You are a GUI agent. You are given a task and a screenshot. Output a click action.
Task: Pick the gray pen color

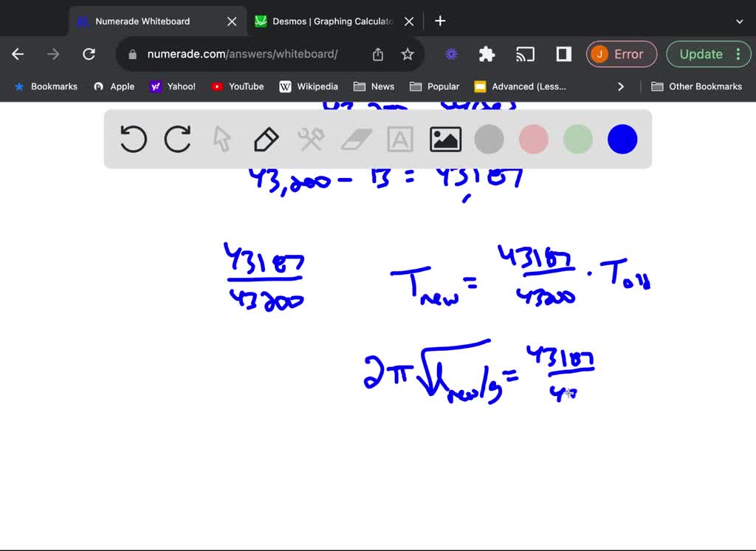(x=489, y=140)
